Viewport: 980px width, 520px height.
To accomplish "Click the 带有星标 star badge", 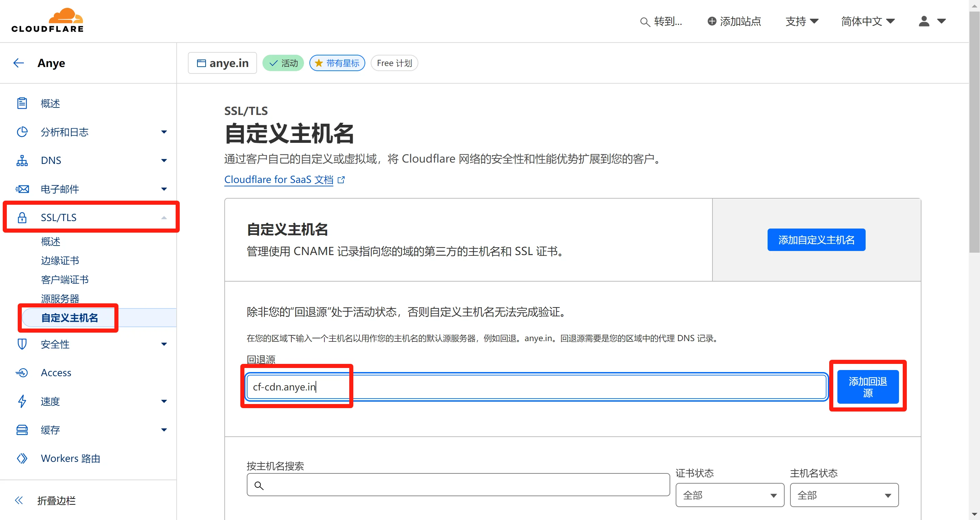I will [337, 63].
